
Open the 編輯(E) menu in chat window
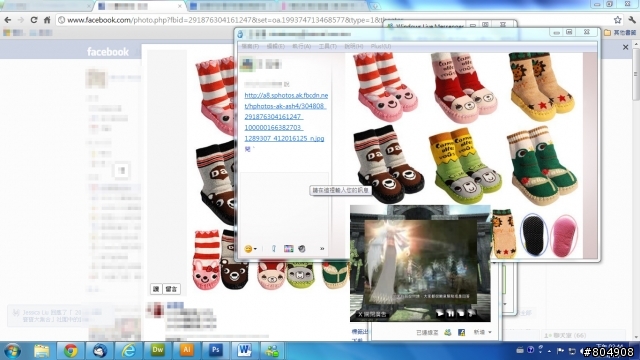(x=276, y=47)
